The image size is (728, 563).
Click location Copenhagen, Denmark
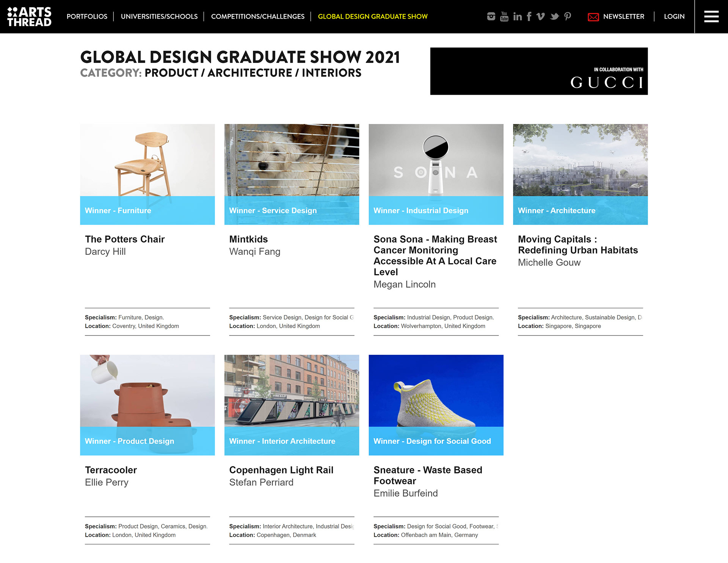point(286,535)
